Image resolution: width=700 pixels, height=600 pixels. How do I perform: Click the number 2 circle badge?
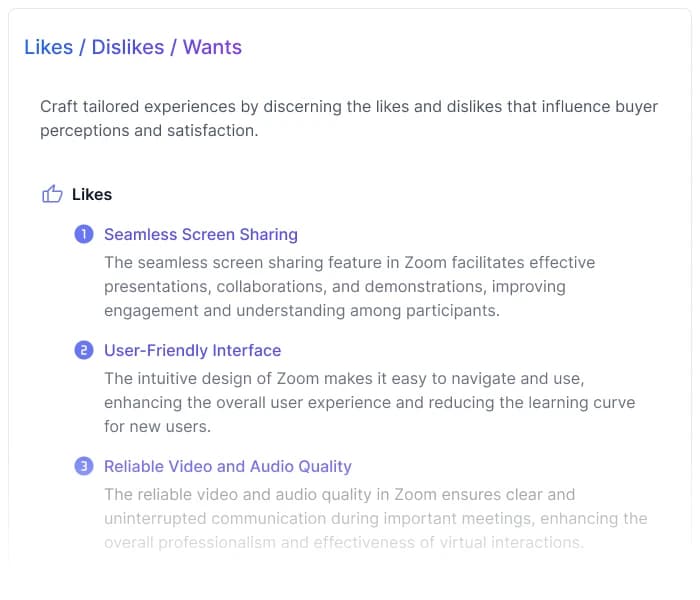tap(84, 350)
